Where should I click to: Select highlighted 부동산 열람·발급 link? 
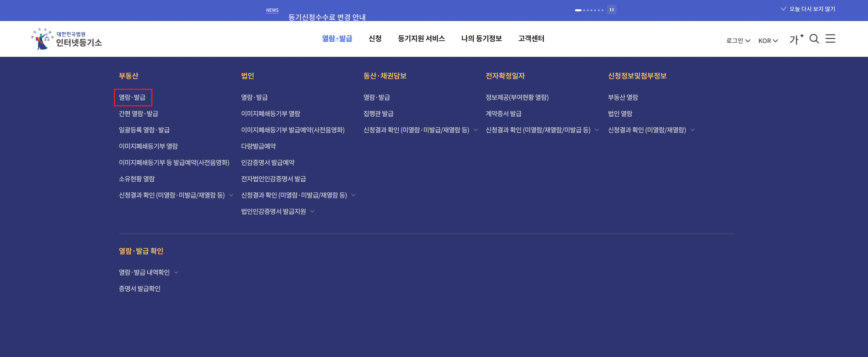click(133, 97)
